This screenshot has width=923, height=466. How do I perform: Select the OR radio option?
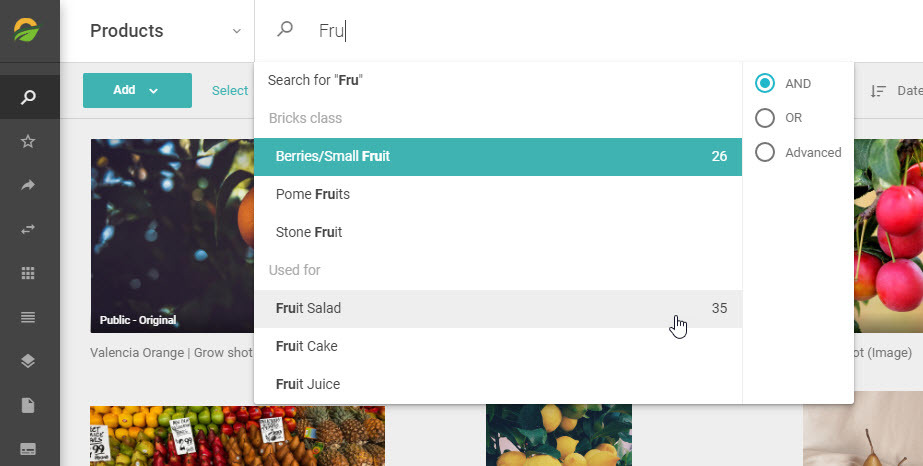point(765,118)
